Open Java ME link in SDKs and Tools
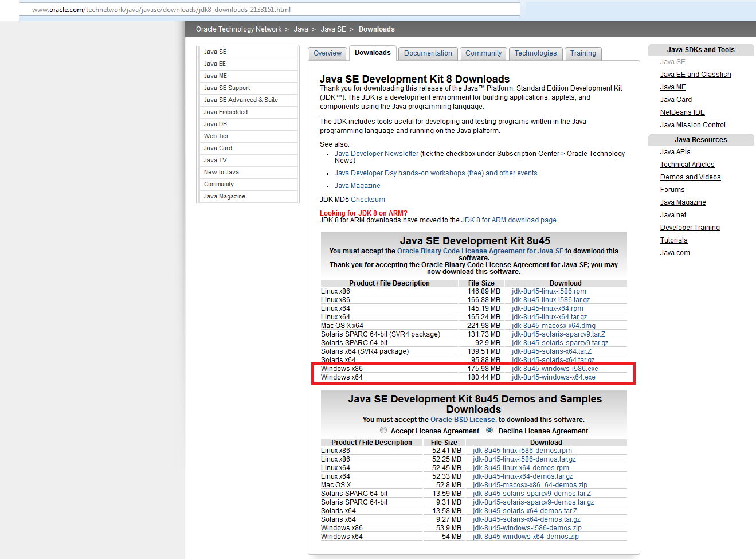This screenshot has height=559, width=756. click(x=673, y=87)
